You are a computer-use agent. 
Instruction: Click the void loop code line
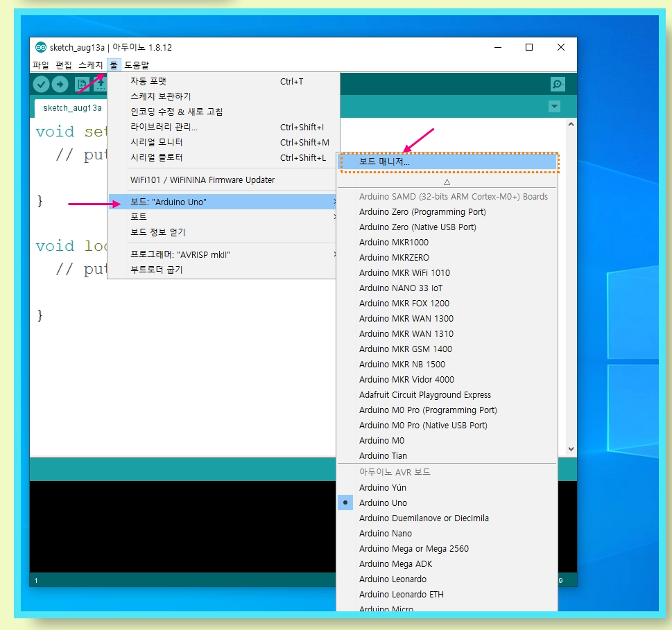(71, 246)
